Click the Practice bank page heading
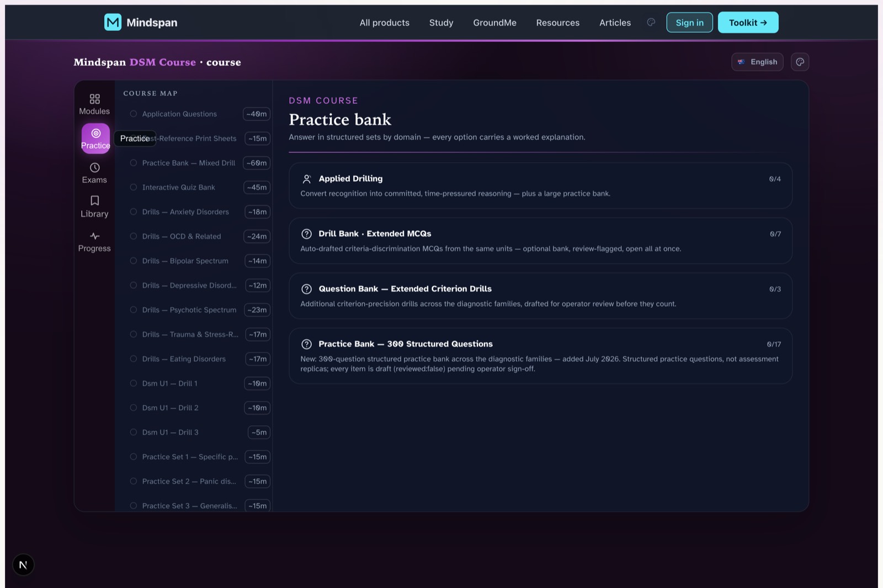 click(340, 119)
